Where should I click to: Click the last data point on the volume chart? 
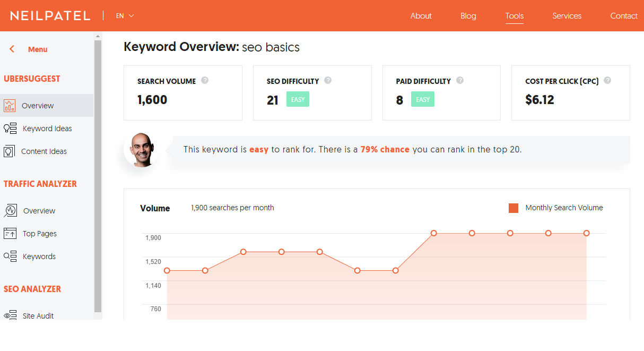pyautogui.click(x=586, y=233)
